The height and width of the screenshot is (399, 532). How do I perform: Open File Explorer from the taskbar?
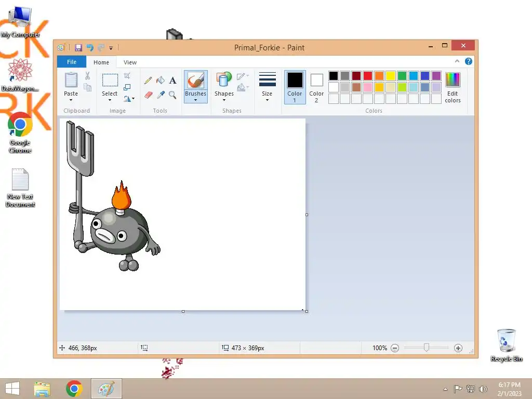43,389
